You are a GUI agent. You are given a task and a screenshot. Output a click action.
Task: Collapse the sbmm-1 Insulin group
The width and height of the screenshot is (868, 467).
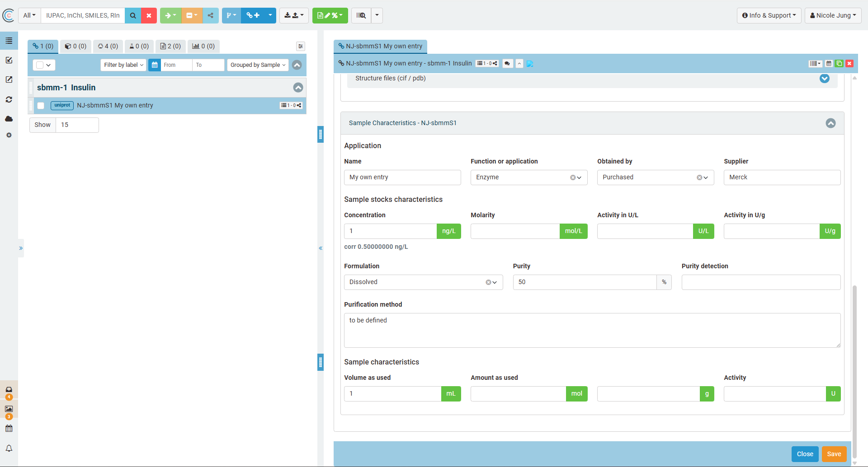point(298,88)
